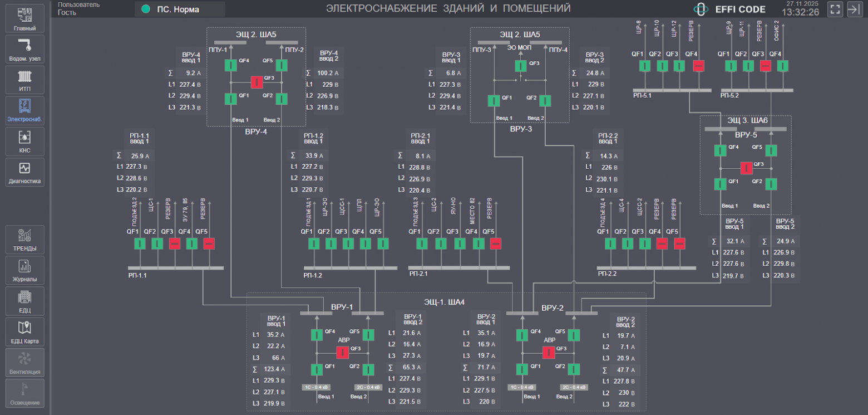Open the Журналы logs
The width and height of the screenshot is (868, 415).
point(25,270)
